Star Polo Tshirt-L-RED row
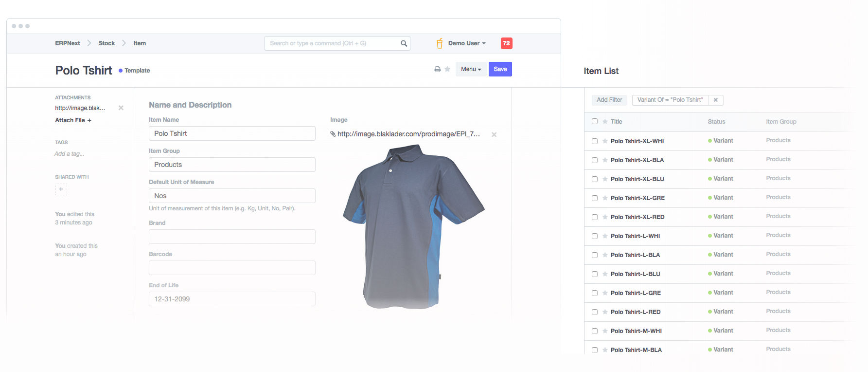The image size is (868, 372). tap(605, 312)
